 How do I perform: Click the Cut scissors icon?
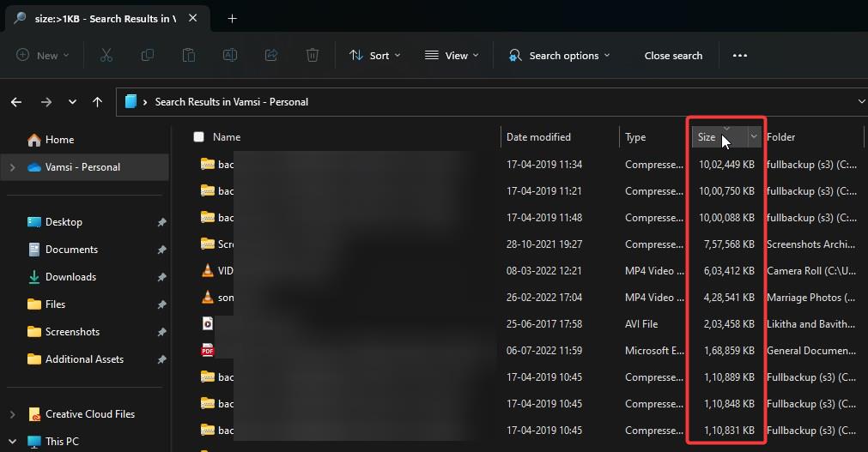[106, 56]
